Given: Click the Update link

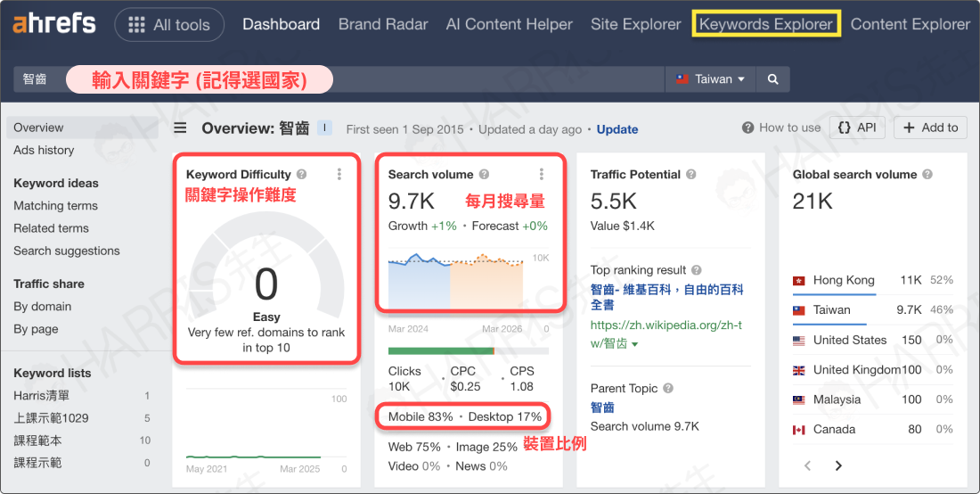Looking at the screenshot, I should click(x=617, y=129).
